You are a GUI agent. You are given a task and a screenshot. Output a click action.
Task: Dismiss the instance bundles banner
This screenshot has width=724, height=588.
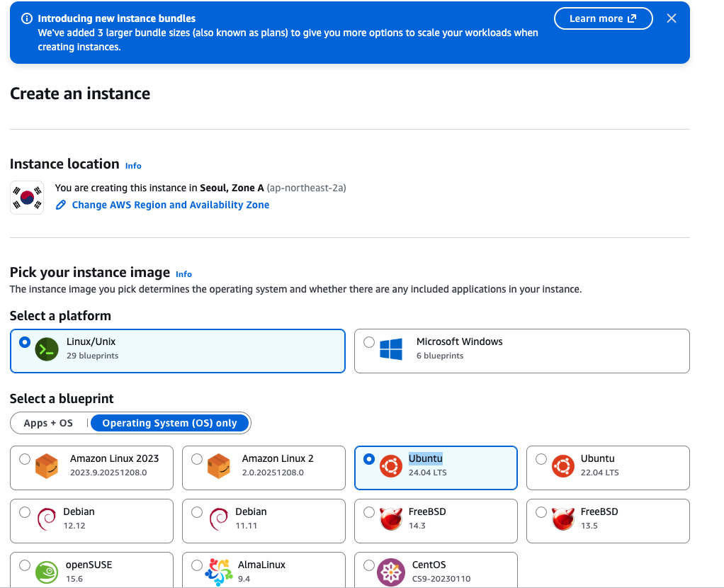(672, 18)
